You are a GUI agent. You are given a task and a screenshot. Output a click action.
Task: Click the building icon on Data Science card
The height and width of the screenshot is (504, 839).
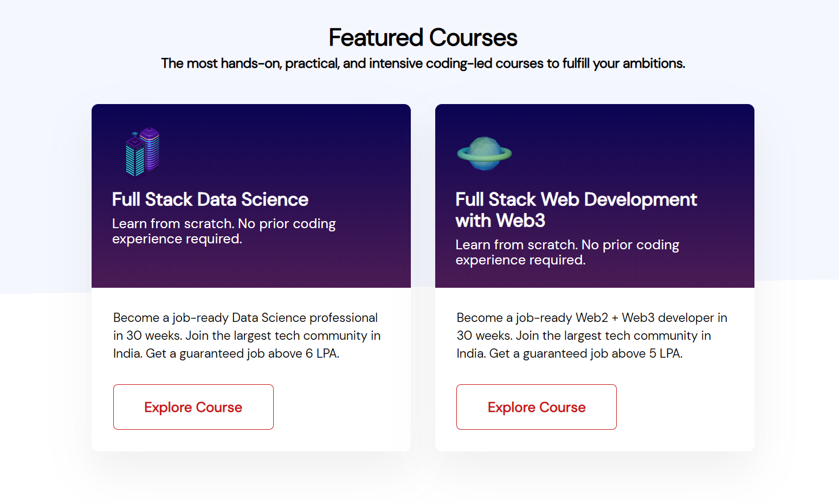143,152
